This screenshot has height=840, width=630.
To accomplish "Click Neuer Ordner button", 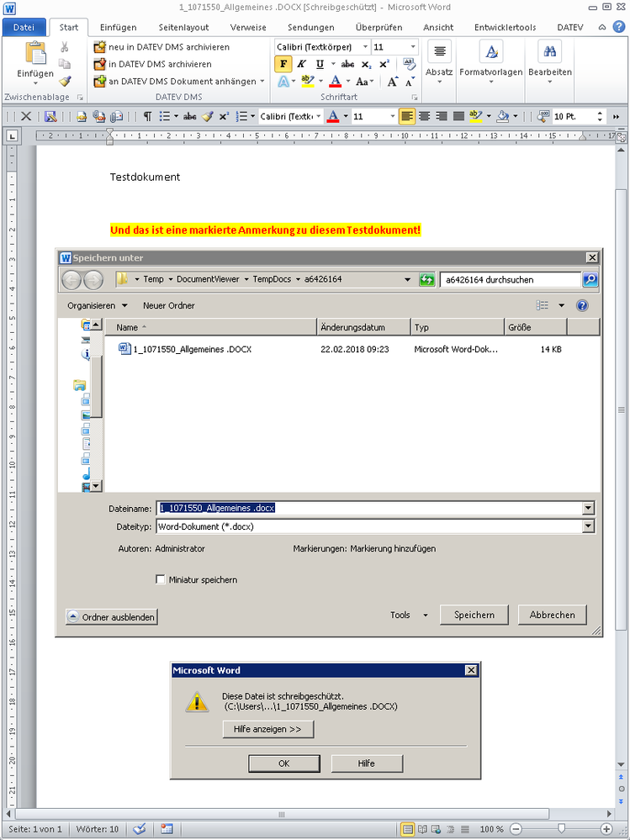I will [x=169, y=306].
